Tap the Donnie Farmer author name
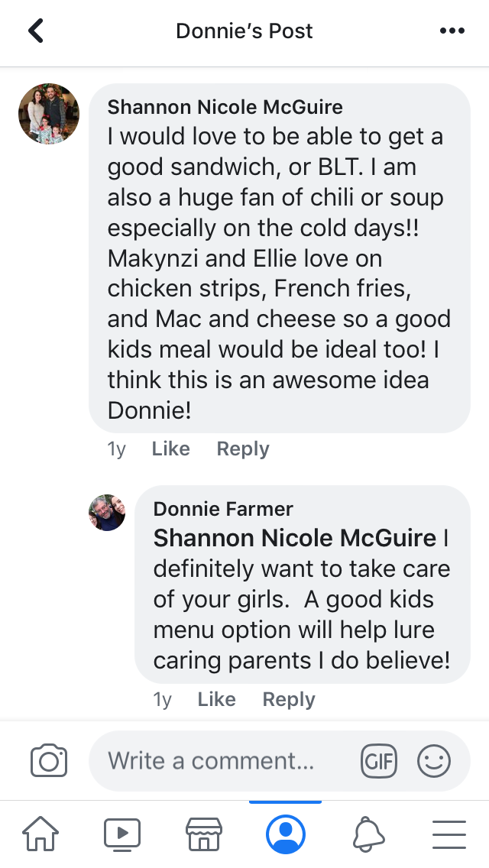The image size is (489, 868). [x=223, y=509]
